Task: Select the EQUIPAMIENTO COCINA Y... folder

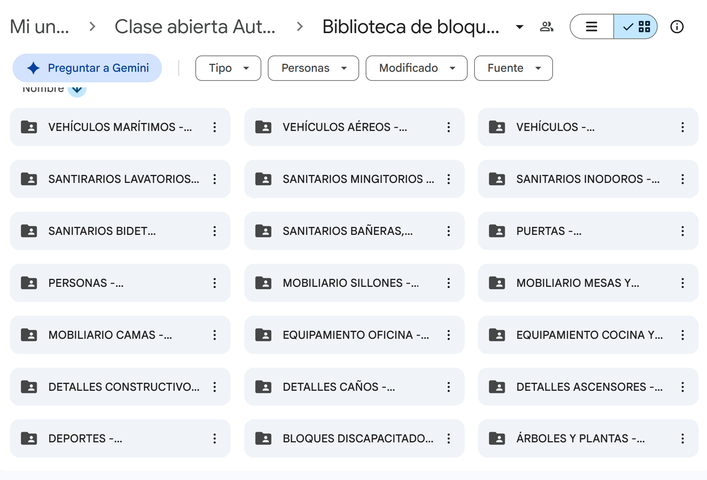Action: [588, 335]
